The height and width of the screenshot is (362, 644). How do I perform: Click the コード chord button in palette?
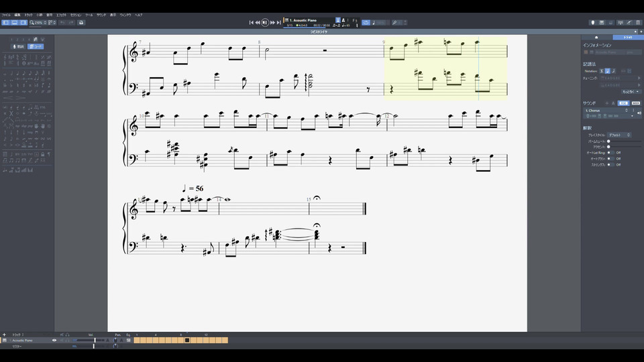pyautogui.click(x=36, y=46)
